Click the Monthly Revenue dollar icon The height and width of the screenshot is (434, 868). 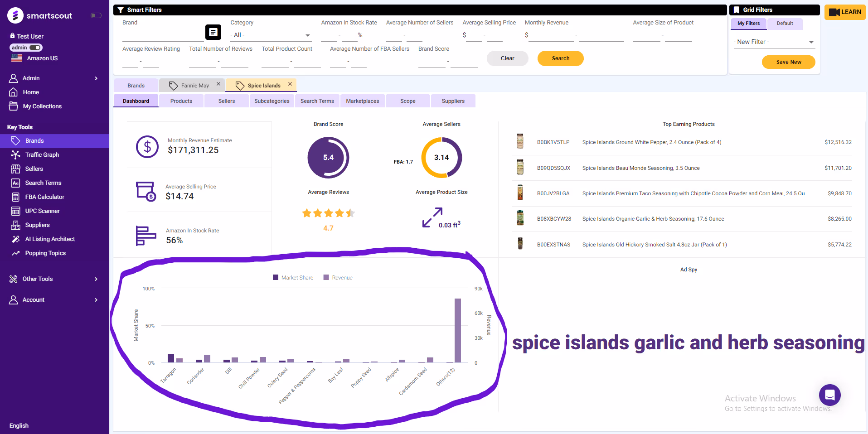[147, 147]
